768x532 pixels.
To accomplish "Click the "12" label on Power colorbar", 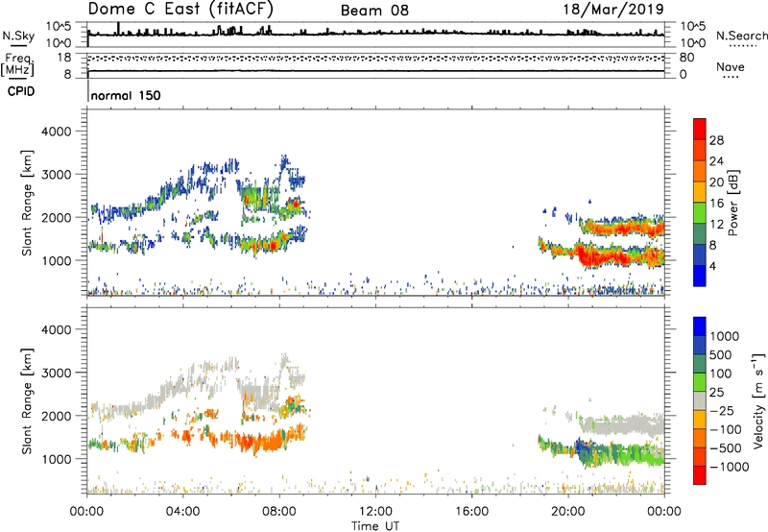I will 716,225.
